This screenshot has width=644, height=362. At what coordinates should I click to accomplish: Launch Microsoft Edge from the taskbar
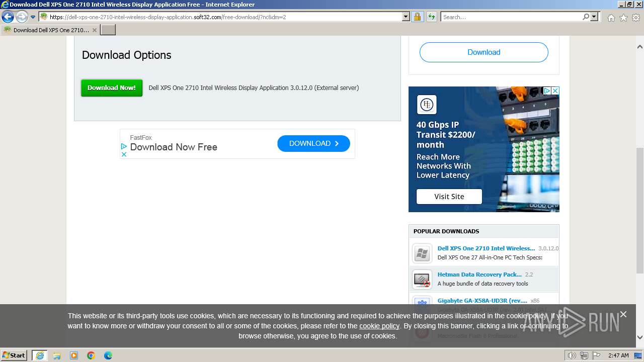[108, 355]
